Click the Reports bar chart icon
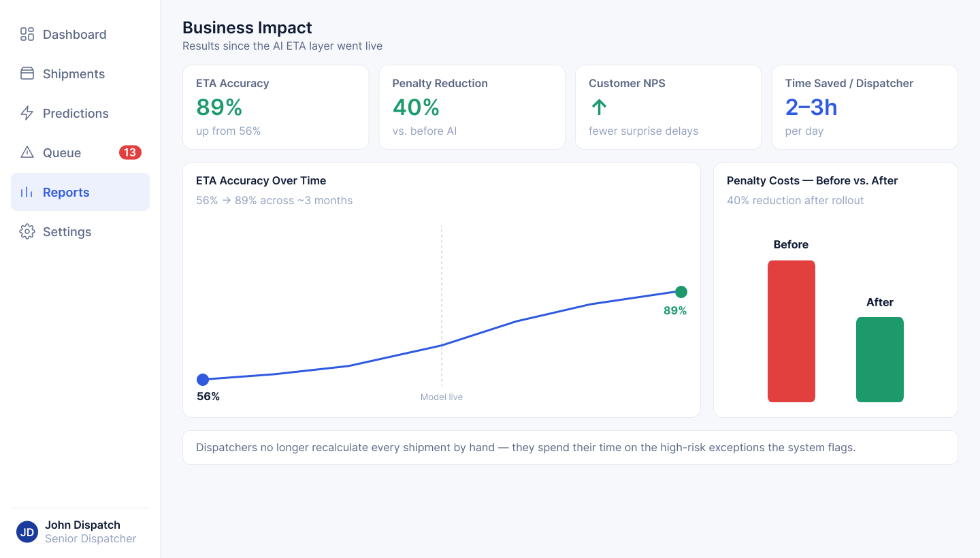The width and height of the screenshot is (980, 558). (27, 192)
